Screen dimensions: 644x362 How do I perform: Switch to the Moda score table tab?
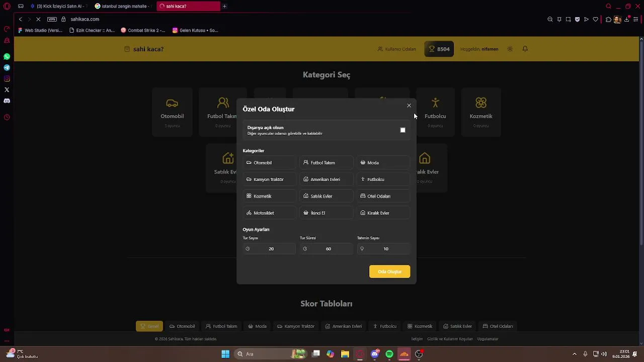(x=258, y=326)
